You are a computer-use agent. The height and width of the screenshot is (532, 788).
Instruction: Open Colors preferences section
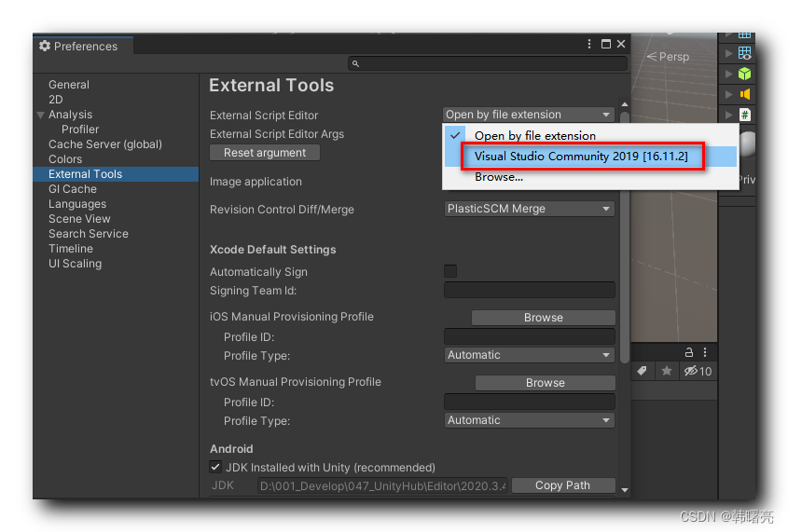[65, 159]
